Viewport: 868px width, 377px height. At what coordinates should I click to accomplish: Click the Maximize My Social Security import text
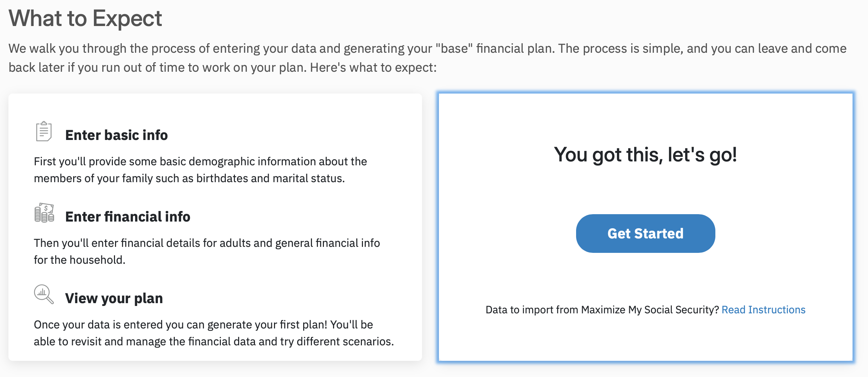602,309
